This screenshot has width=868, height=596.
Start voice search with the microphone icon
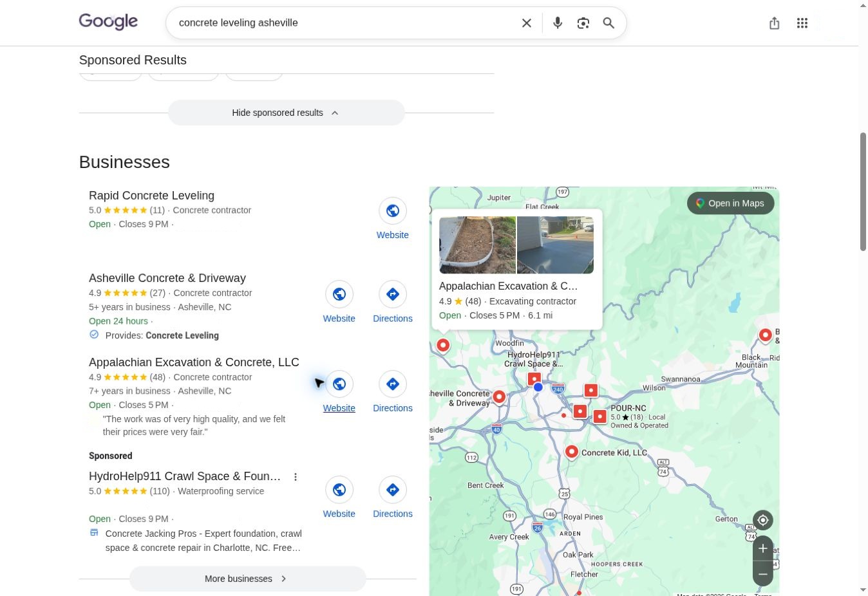[558, 23]
